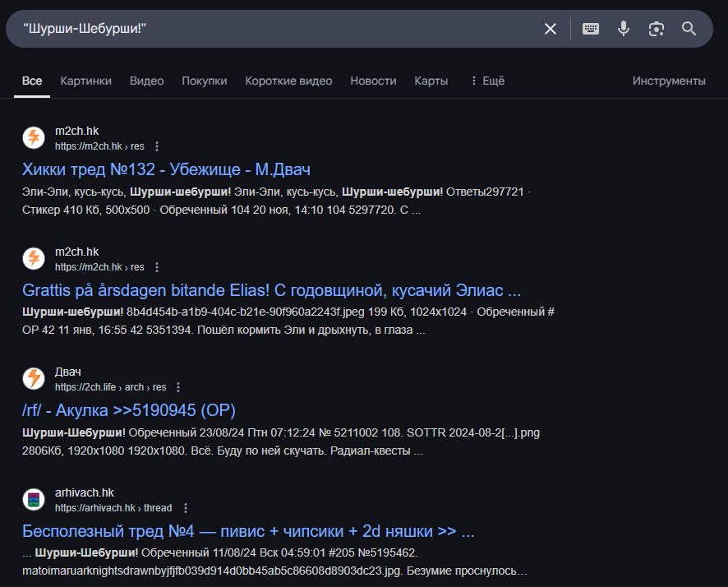The height and width of the screenshot is (587, 728).
Task: Click m2ch.hk favicon above Grattis på årsdagen
Action: pos(34,258)
